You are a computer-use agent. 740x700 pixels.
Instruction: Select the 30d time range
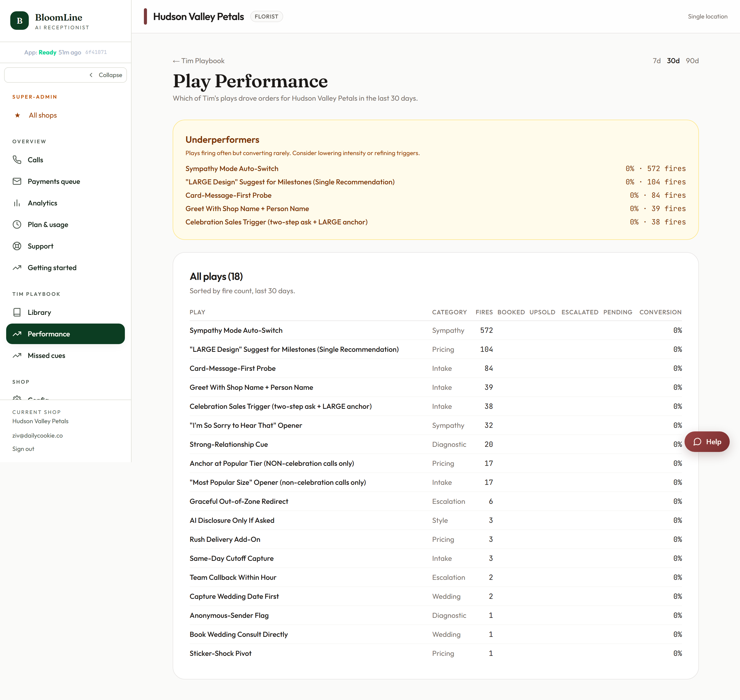673,61
